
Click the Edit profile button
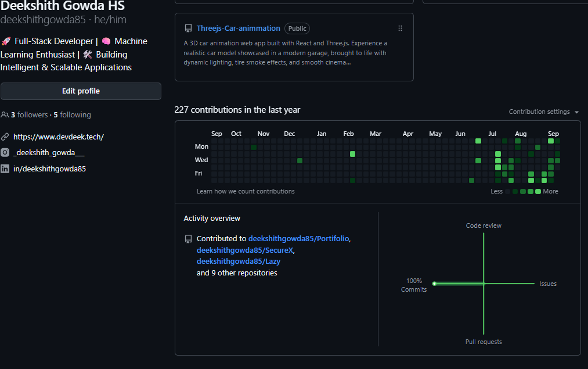[81, 91]
